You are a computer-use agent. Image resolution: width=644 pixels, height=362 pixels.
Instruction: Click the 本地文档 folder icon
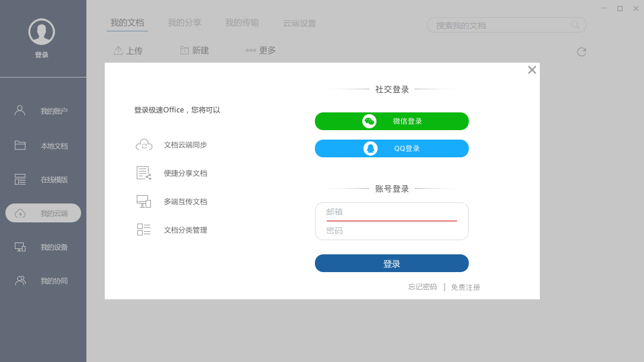(x=20, y=146)
